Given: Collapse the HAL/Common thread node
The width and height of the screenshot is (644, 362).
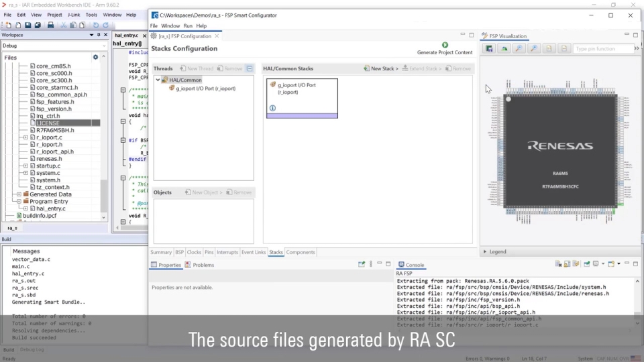Looking at the screenshot, I should pyautogui.click(x=158, y=80).
